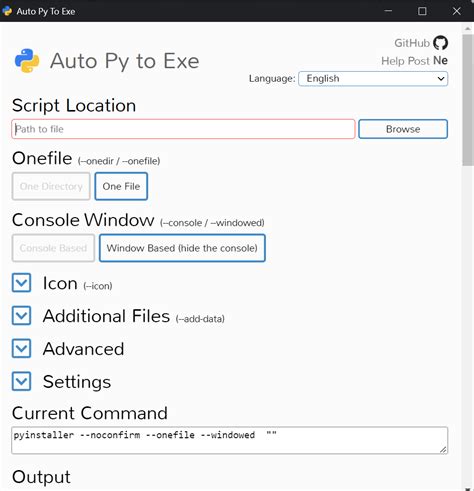Viewport: 474px width, 491px height.
Task: Minimize the Auto Py To Exe window
Action: point(388,11)
